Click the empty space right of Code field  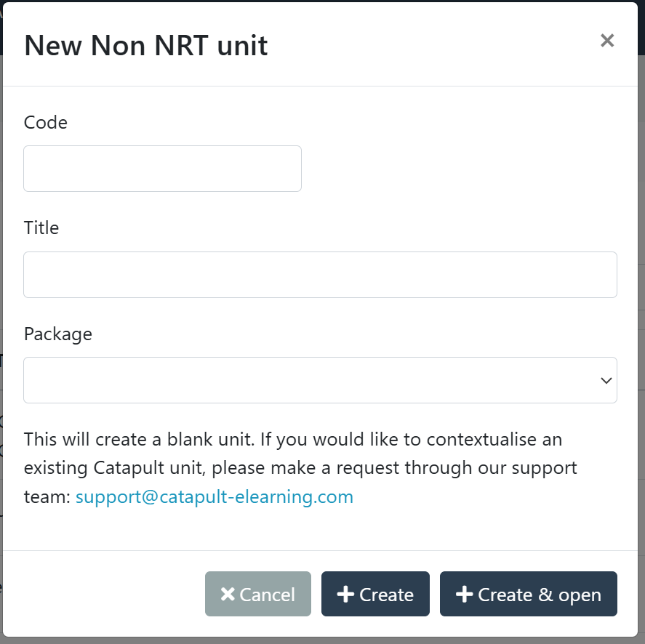(x=458, y=169)
